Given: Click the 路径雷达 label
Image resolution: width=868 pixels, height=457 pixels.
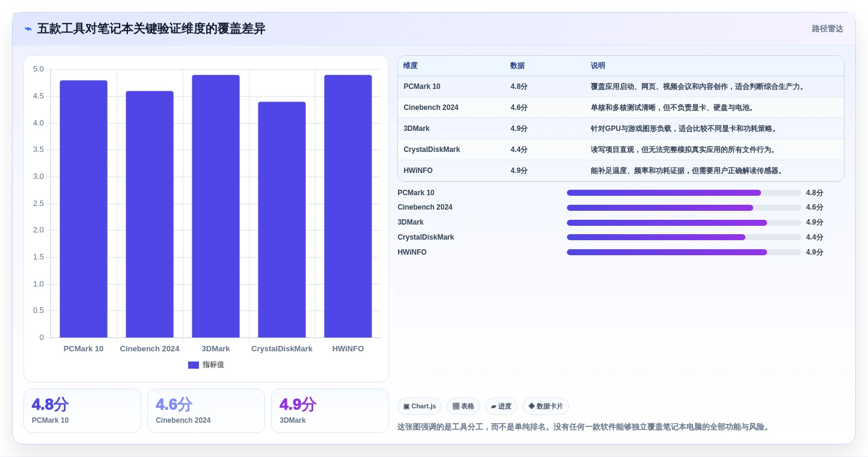Looking at the screenshot, I should click(827, 29).
